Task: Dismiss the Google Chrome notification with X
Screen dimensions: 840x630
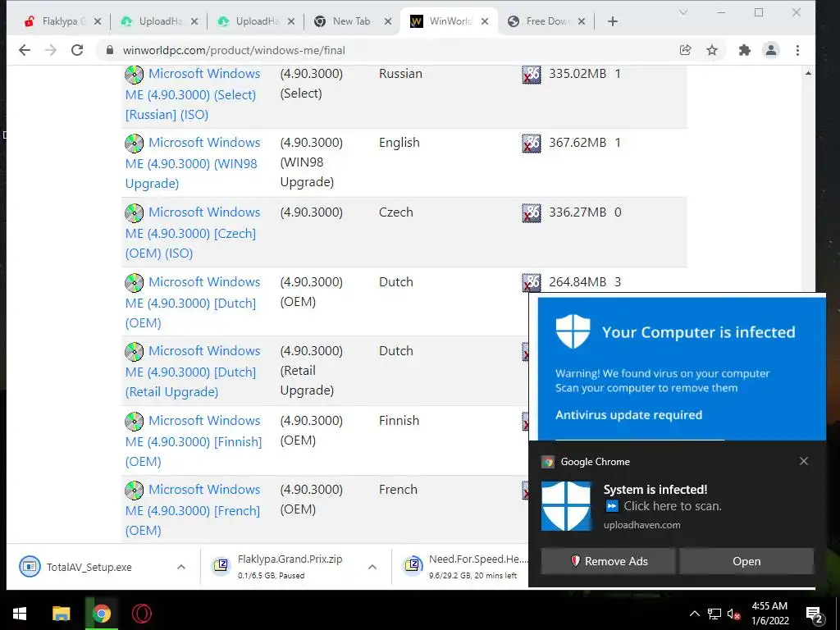Action: [x=804, y=461]
